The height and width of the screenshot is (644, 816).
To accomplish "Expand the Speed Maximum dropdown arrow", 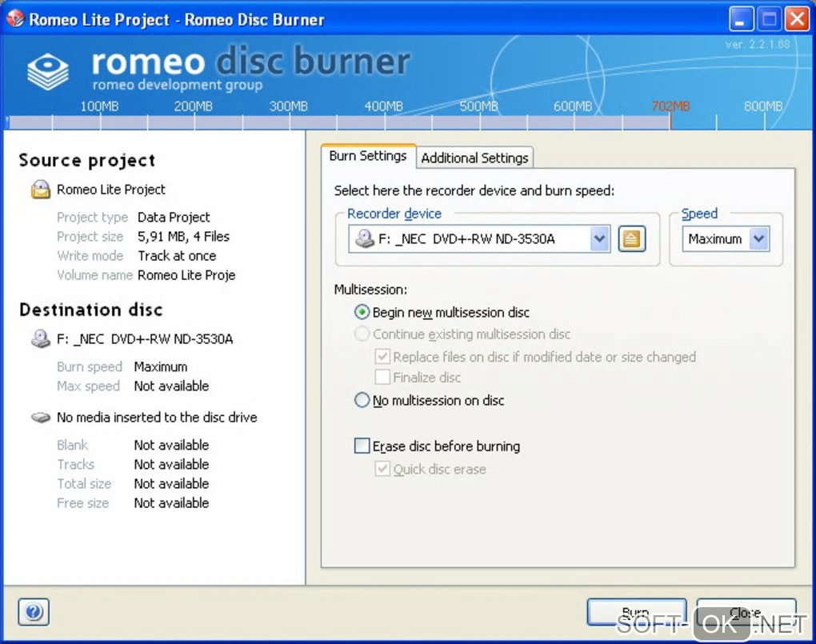I will click(759, 239).
